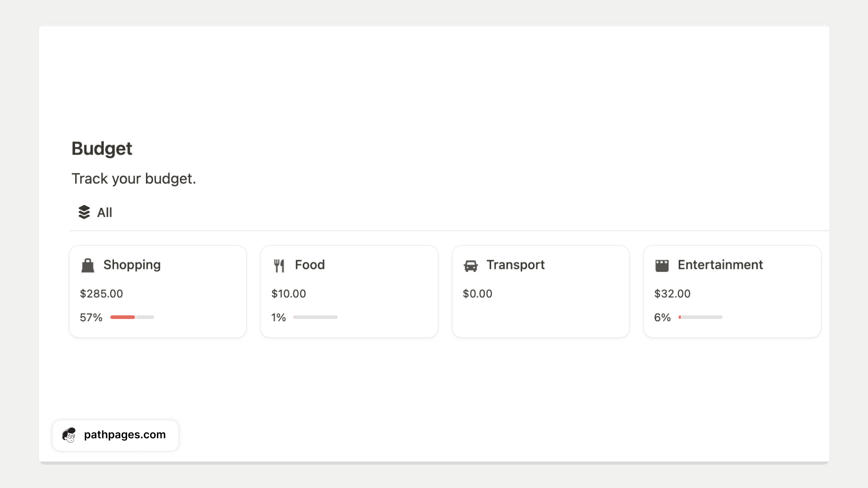Open the Transport budget card title
Screen dimensions: 868x488
[515, 265]
